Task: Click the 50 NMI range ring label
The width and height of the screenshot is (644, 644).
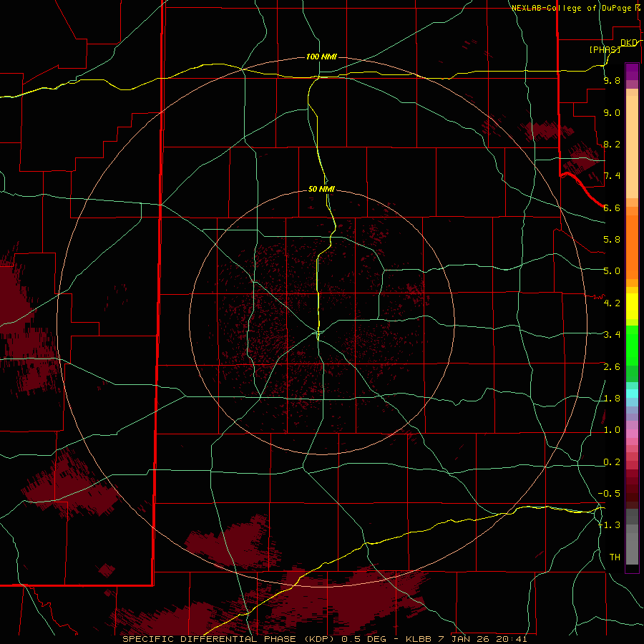Action: coord(321,189)
